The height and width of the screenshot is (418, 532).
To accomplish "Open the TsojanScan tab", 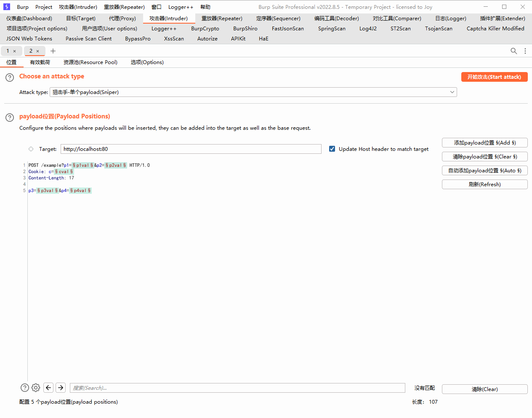I will coord(439,29).
